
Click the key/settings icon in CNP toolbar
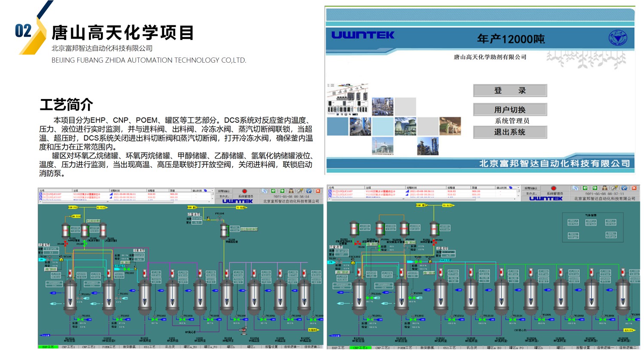[x=614, y=188]
